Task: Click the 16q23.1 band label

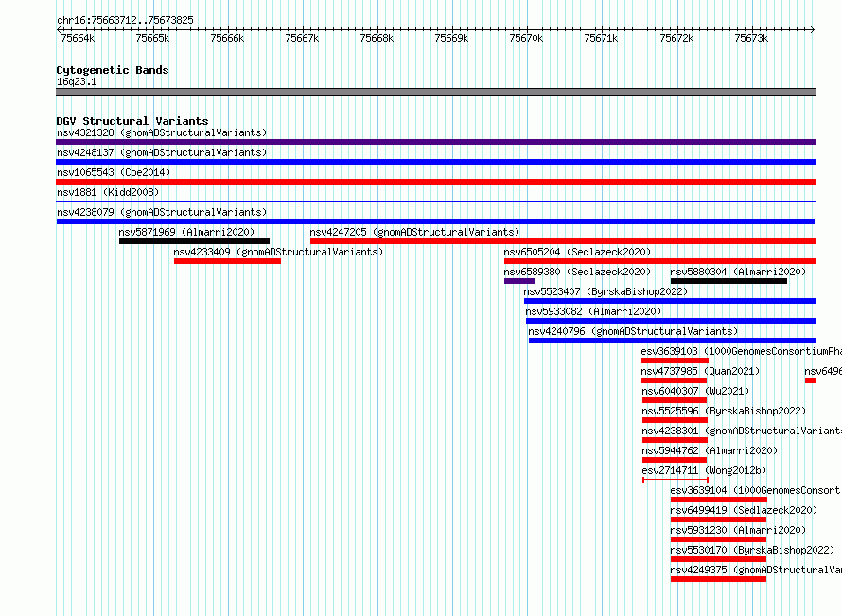Action: point(77,81)
